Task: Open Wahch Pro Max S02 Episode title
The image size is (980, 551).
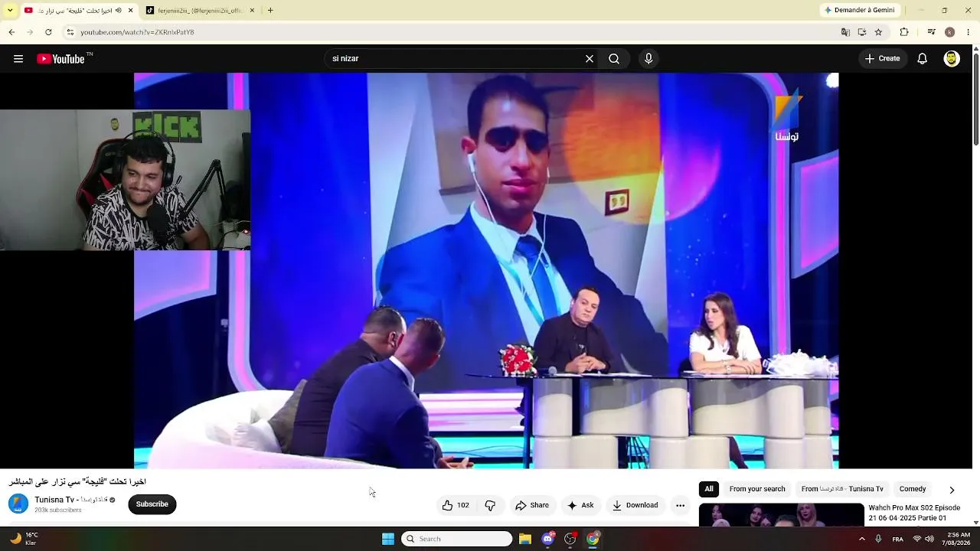Action: click(914, 513)
